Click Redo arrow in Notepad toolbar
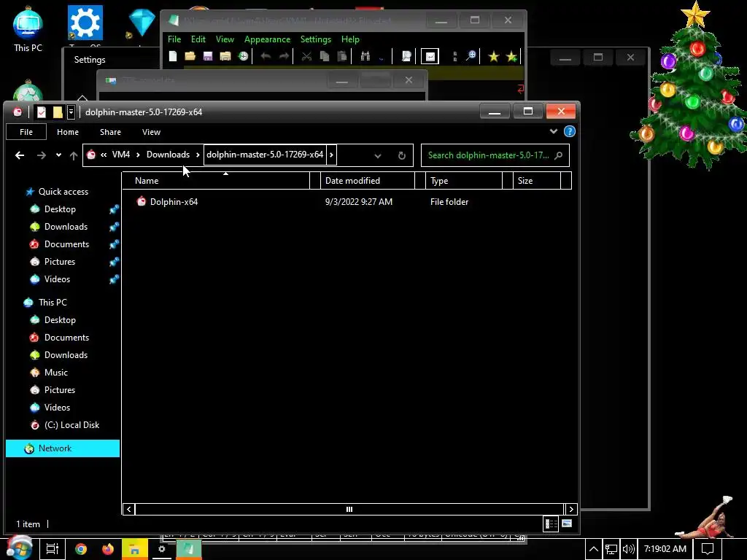Viewport: 747px width, 560px height. (284, 56)
